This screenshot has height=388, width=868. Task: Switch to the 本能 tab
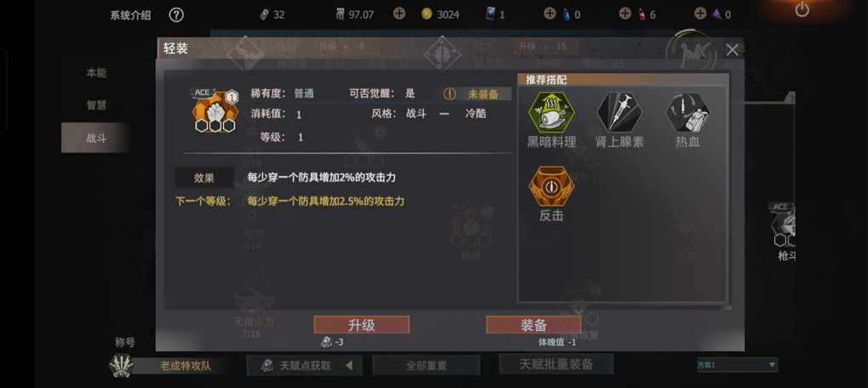pyautogui.click(x=96, y=73)
